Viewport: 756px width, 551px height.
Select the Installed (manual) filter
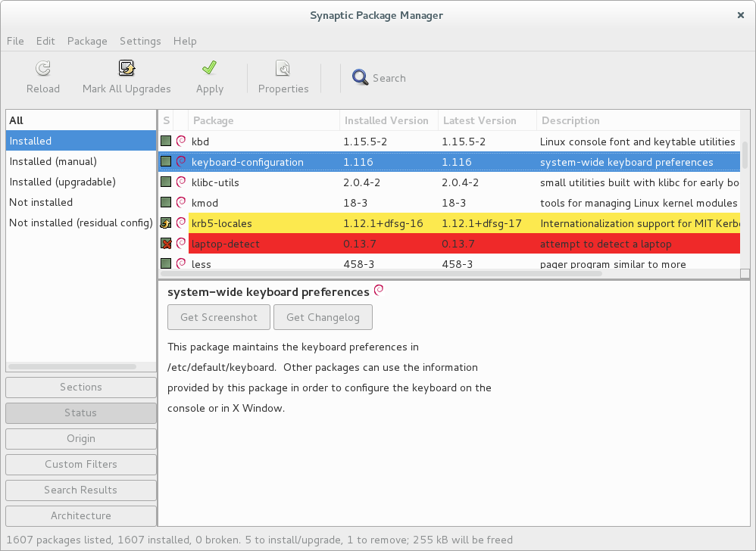pyautogui.click(x=81, y=161)
